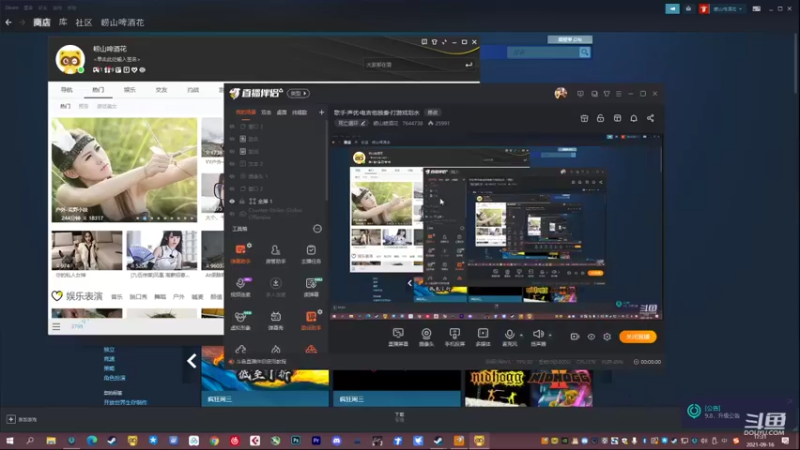Click the record video icon beside the preview eye

coord(574,337)
